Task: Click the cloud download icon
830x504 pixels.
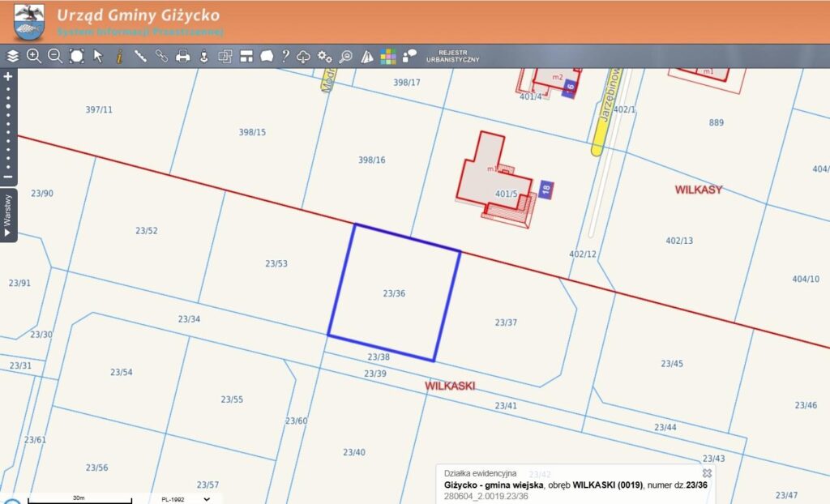Action: tap(303, 56)
